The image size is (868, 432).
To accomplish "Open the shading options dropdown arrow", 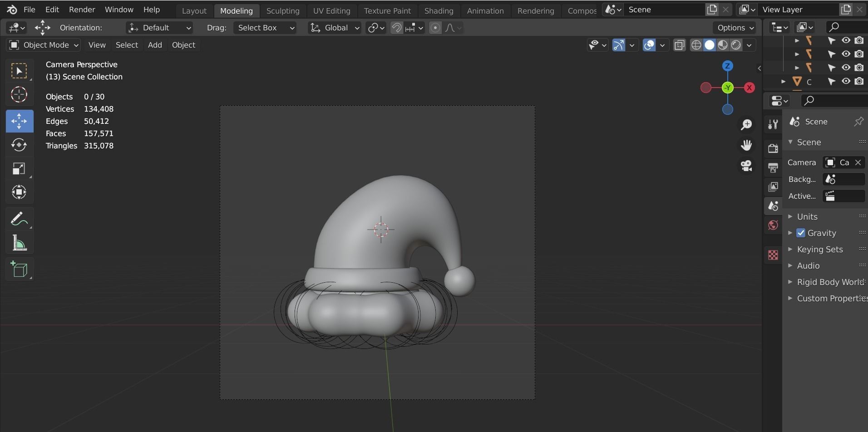I will coord(749,45).
